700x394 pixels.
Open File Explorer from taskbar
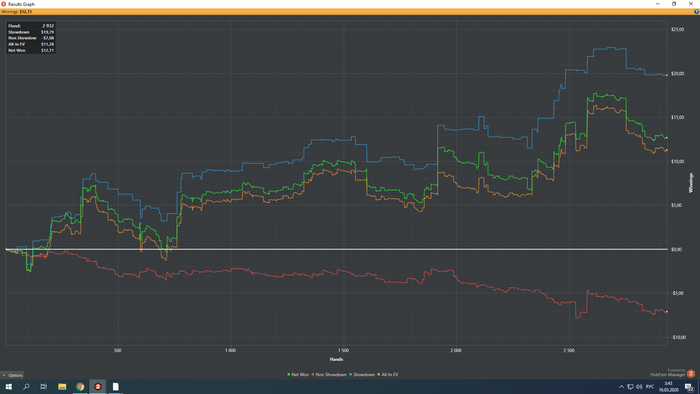tap(62, 387)
